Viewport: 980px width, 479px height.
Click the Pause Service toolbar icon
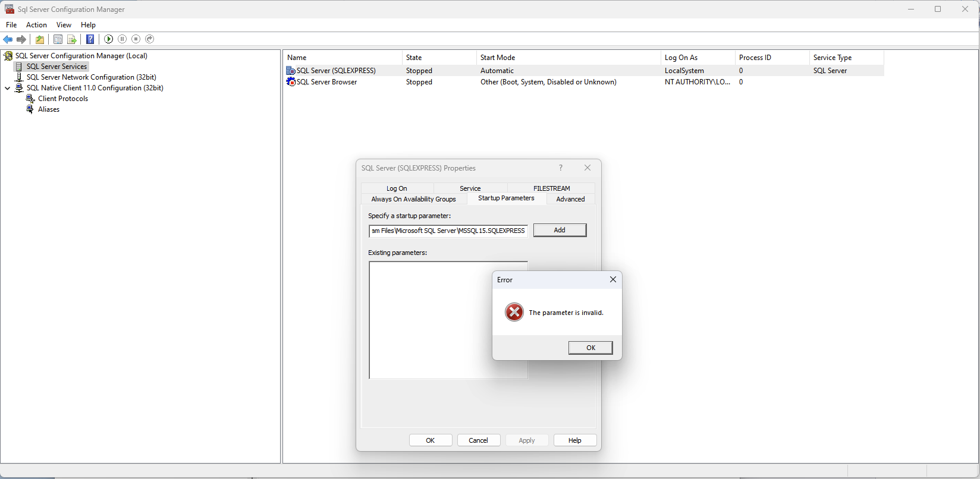tap(122, 39)
